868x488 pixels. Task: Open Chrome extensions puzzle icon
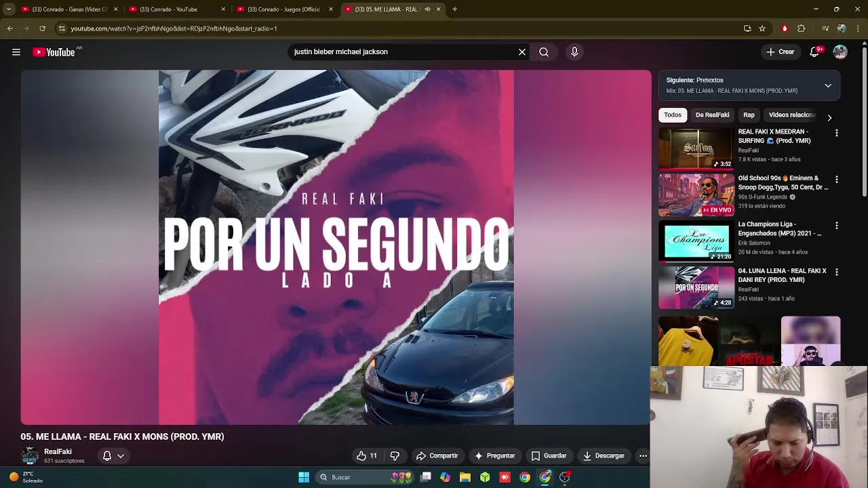click(802, 28)
